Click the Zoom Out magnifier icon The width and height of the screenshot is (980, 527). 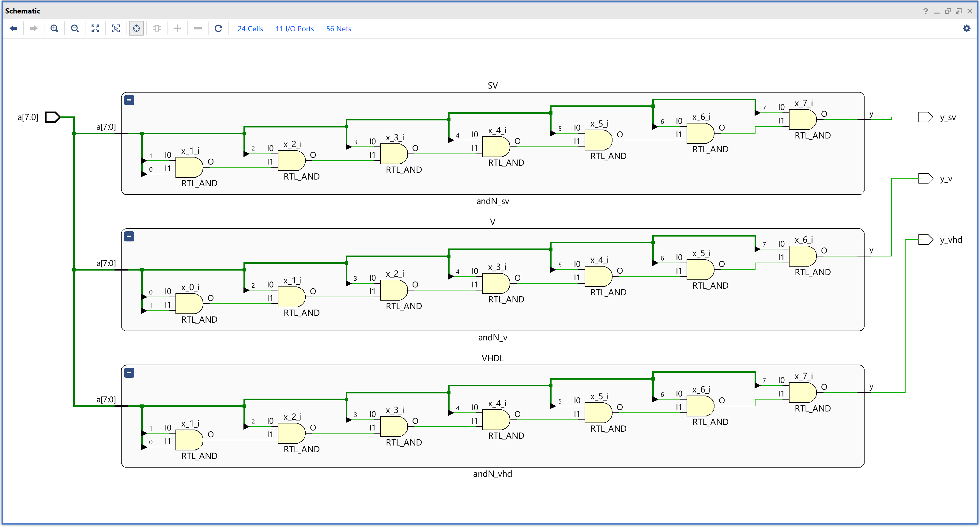[x=75, y=28]
